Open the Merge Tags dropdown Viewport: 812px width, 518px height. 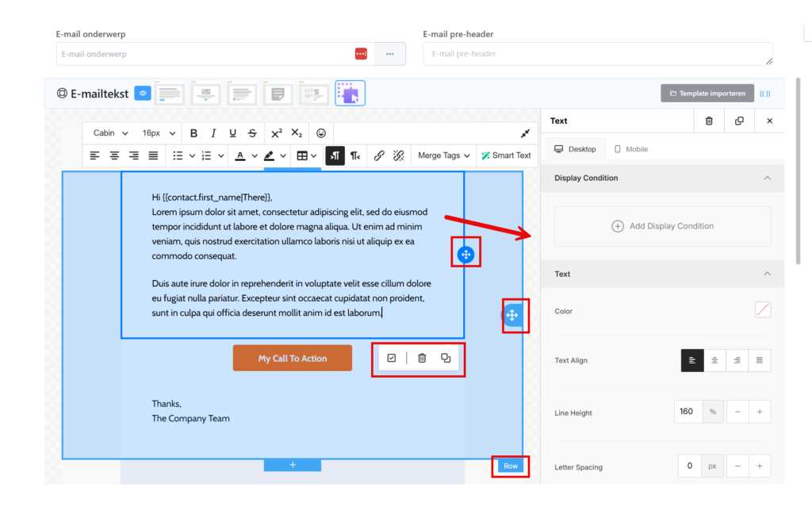click(x=444, y=155)
